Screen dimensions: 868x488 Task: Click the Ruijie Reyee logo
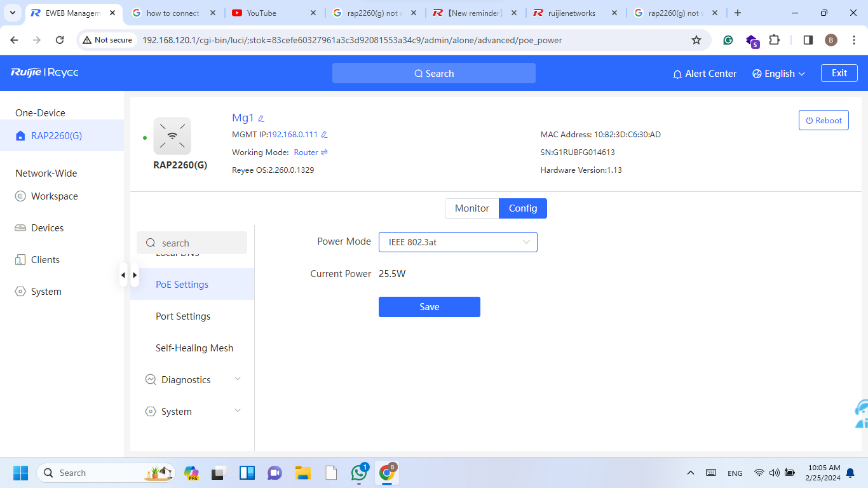click(44, 73)
